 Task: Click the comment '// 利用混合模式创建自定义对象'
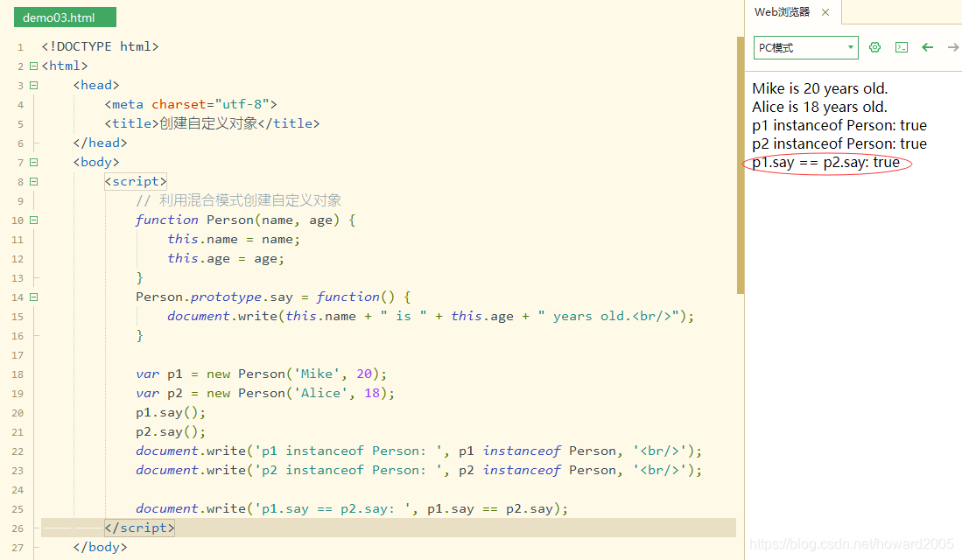(x=238, y=200)
